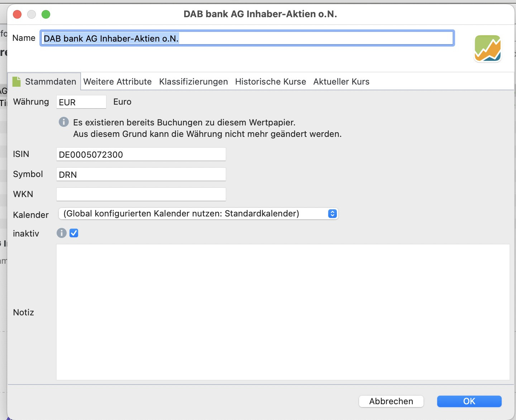Click the green document icon on the Stammdaten tab
516x420 pixels.
click(x=16, y=81)
